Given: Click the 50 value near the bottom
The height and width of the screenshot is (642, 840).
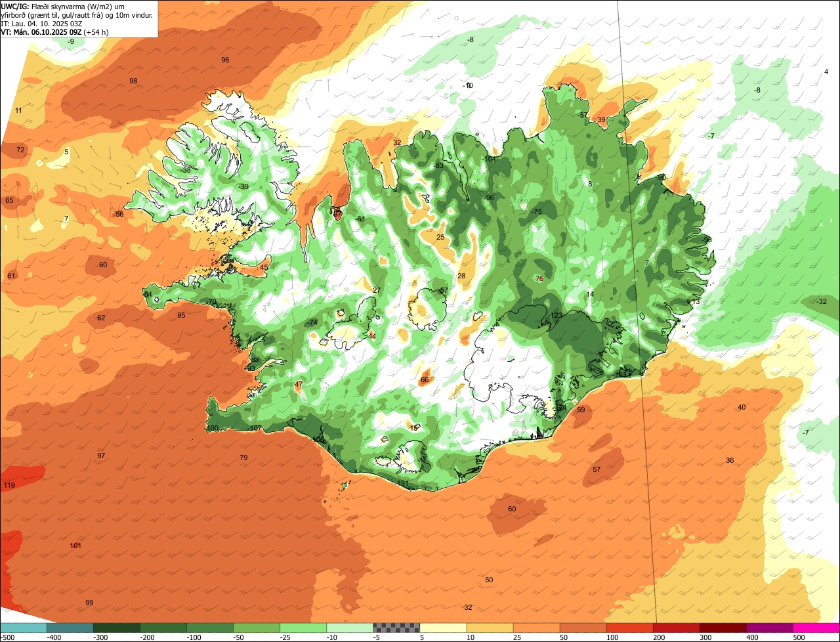Looking at the screenshot, I should pos(489,580).
